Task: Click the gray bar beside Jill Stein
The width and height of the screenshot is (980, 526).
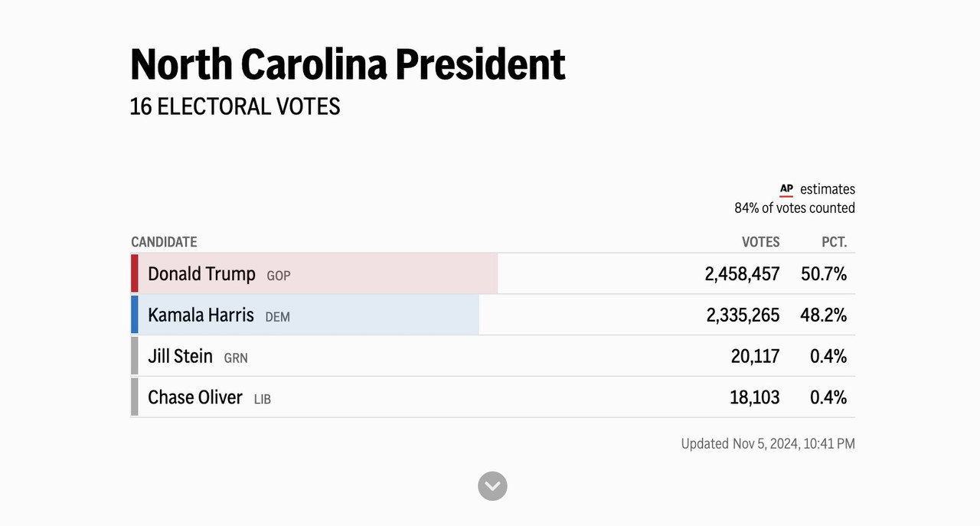Action: click(x=135, y=356)
